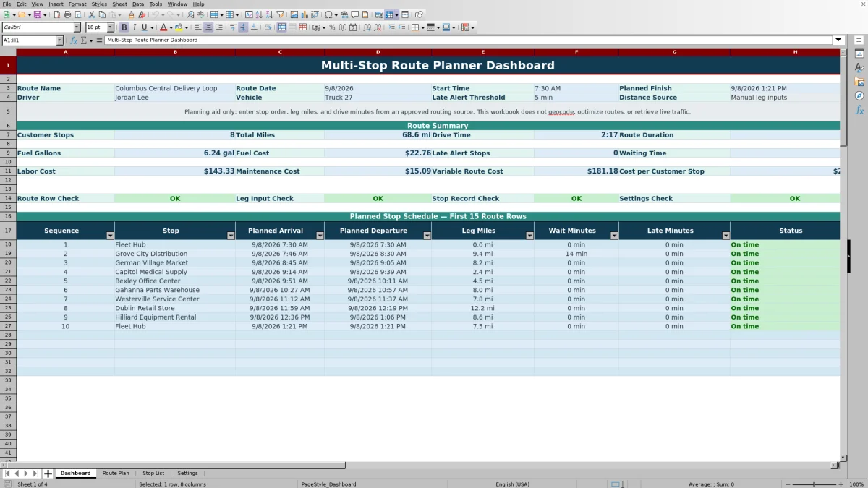This screenshot has width=868, height=488.
Task: Select column header B
Action: point(175,52)
